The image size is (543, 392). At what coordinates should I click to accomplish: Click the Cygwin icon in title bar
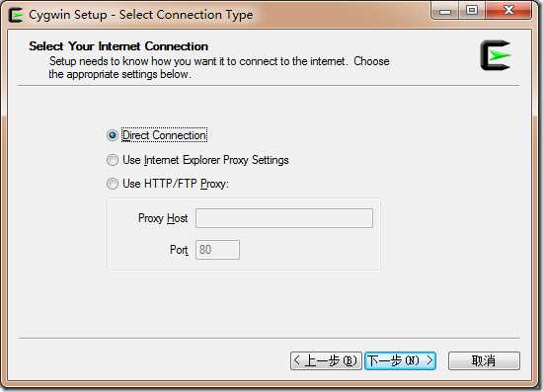[16, 15]
